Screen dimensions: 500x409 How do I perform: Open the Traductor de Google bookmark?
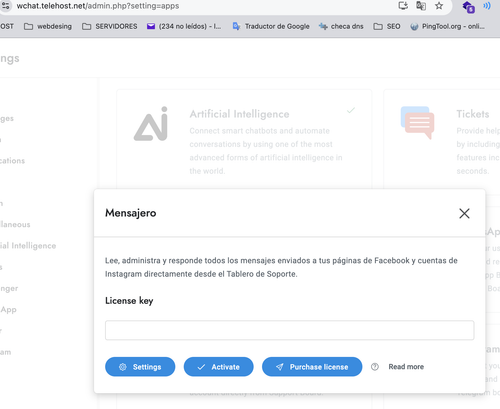[271, 26]
